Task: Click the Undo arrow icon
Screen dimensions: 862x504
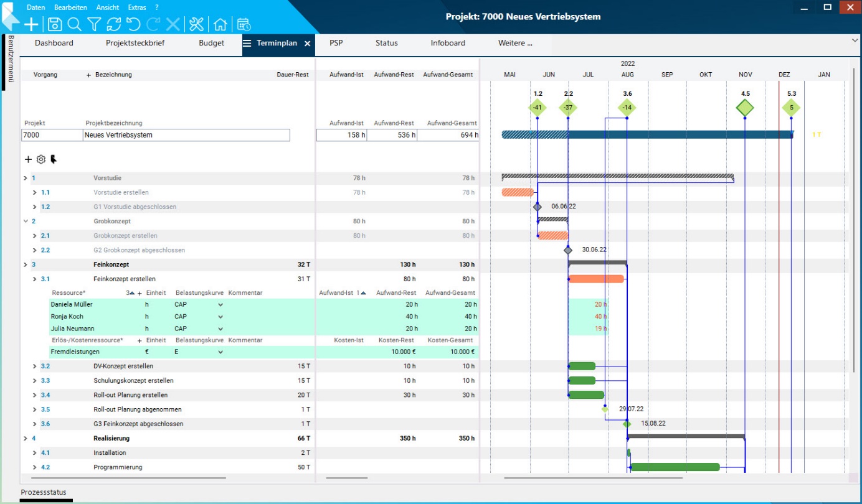Action: pyautogui.click(x=133, y=24)
